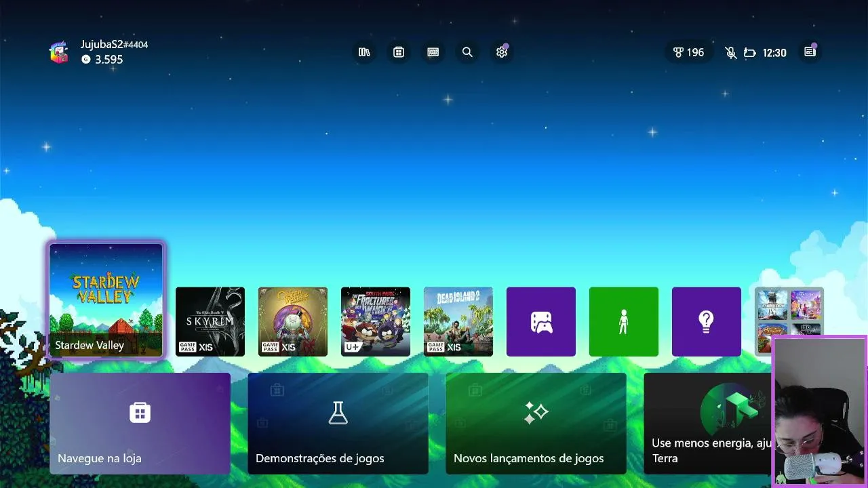Open the game collection group thumbnail
Image resolution: width=868 pixels, height=488 pixels.
[789, 312]
